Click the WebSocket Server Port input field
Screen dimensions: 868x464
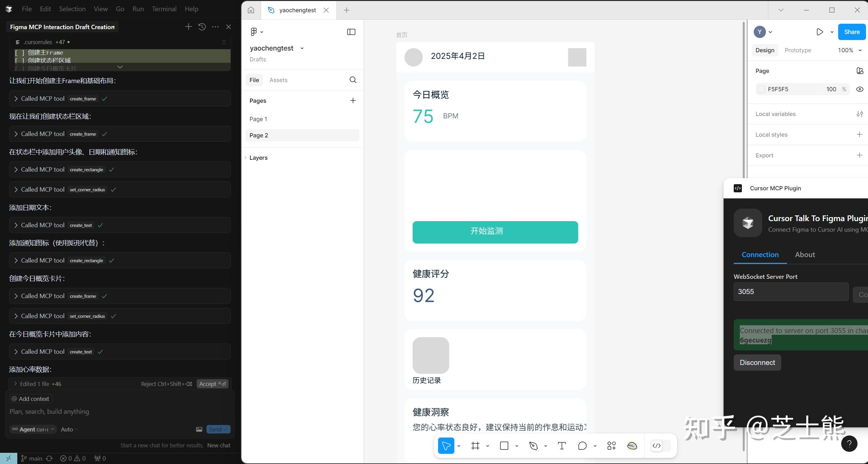pos(790,292)
